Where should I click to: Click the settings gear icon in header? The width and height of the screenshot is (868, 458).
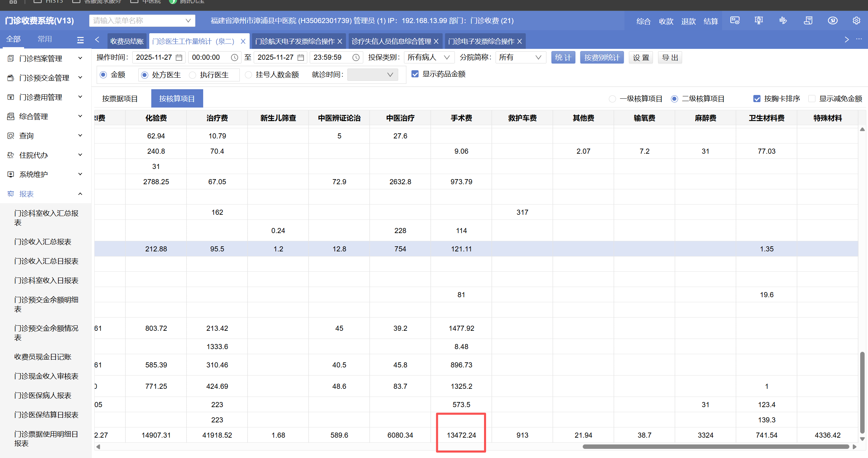pos(856,21)
